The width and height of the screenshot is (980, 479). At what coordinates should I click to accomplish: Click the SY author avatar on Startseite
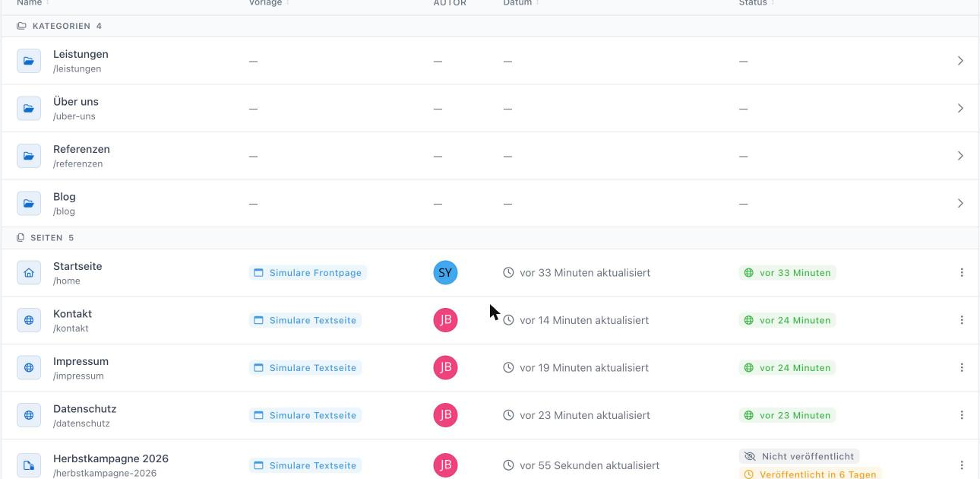tap(446, 272)
